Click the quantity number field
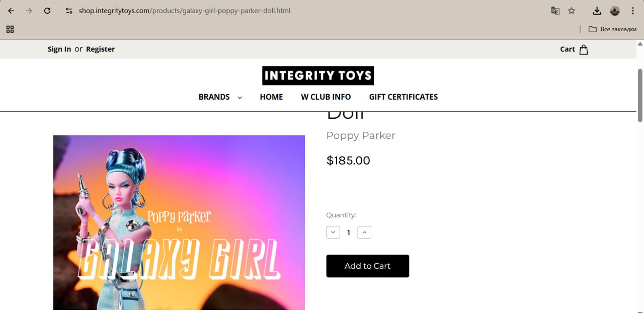This screenshot has width=644, height=313. tap(349, 232)
